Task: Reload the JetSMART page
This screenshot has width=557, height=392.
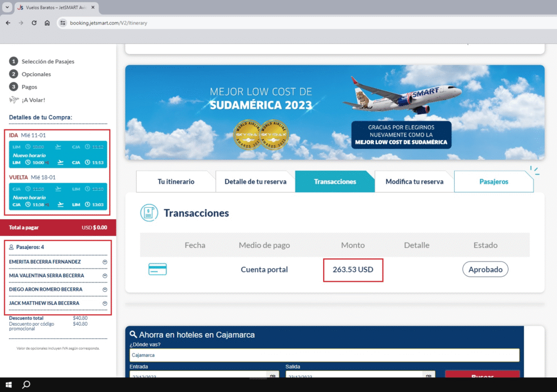Action: pyautogui.click(x=34, y=23)
